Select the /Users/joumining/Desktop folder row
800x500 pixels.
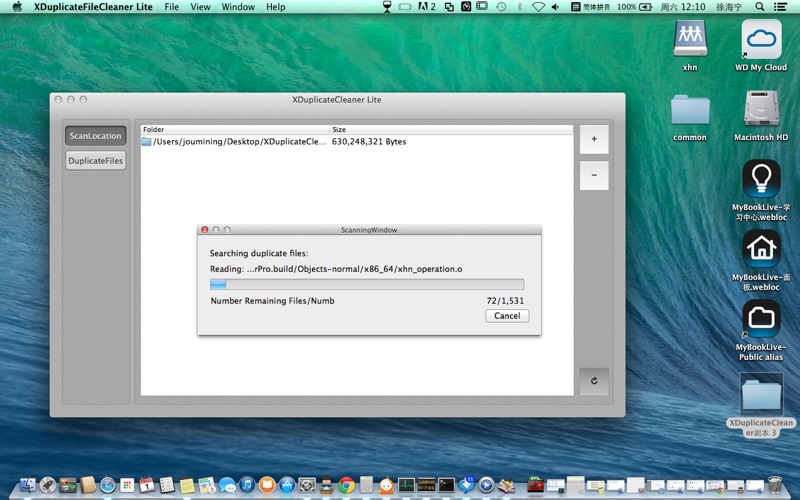tap(357, 141)
